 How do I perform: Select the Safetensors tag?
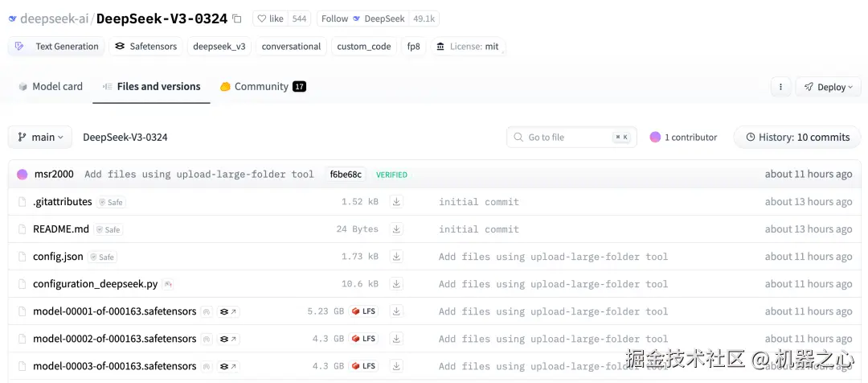pos(145,47)
